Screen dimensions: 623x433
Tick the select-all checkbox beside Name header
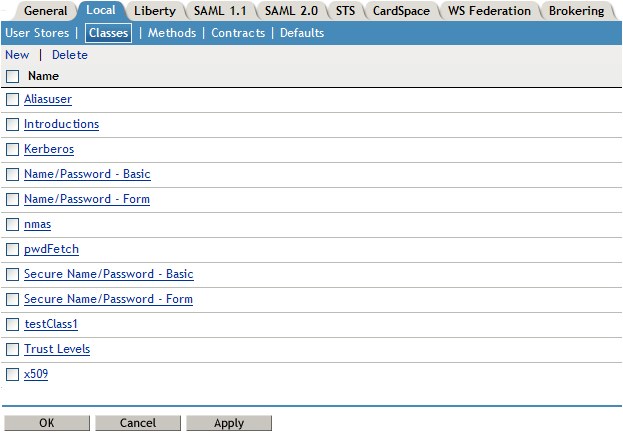pos(12,76)
